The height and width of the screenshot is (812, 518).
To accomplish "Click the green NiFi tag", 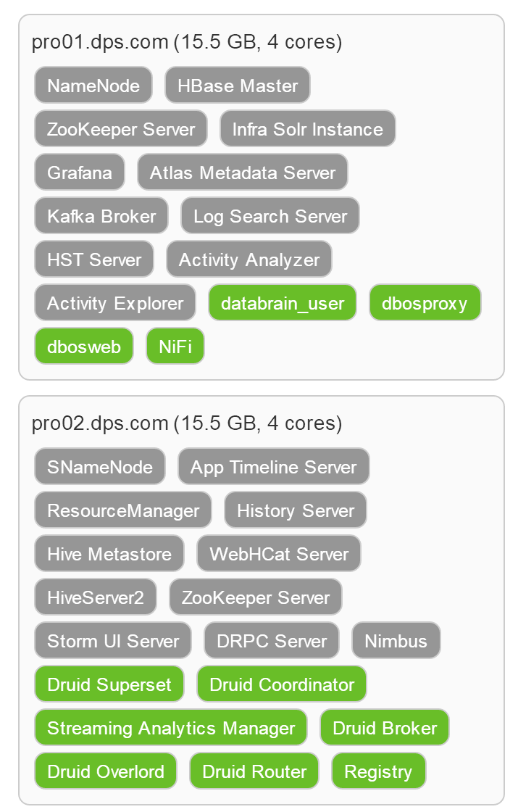I will tap(175, 347).
